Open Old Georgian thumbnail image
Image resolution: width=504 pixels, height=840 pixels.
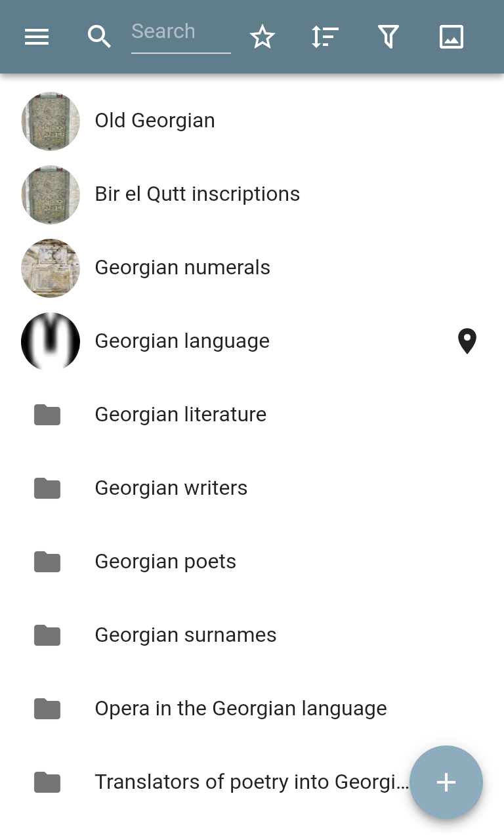coord(51,121)
